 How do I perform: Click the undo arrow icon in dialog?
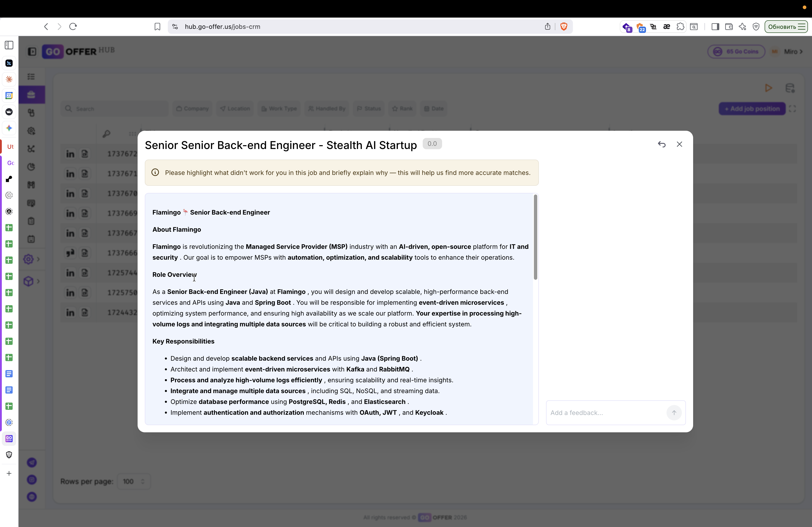point(662,144)
